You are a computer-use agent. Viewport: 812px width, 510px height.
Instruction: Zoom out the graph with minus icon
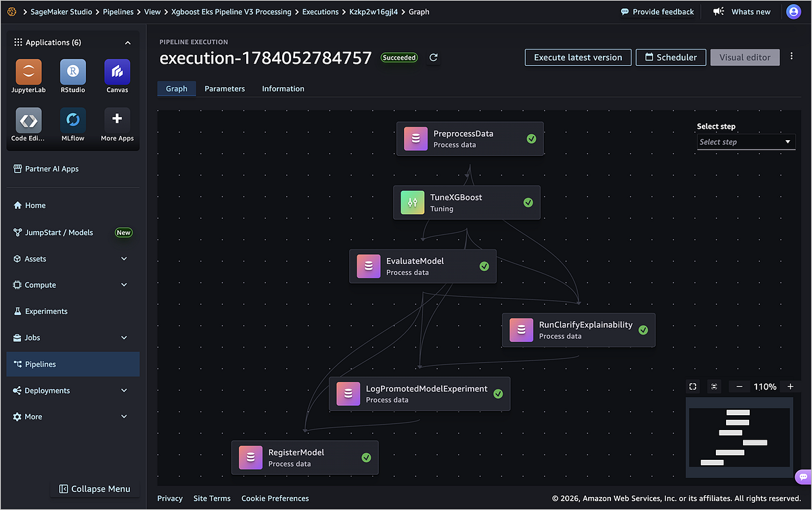[739, 386]
